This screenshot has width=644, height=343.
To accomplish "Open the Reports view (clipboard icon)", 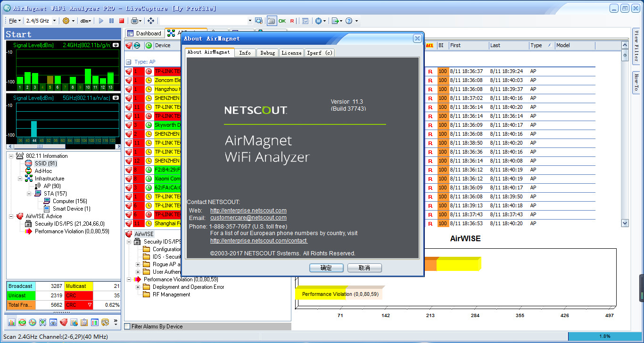I will [x=84, y=322].
